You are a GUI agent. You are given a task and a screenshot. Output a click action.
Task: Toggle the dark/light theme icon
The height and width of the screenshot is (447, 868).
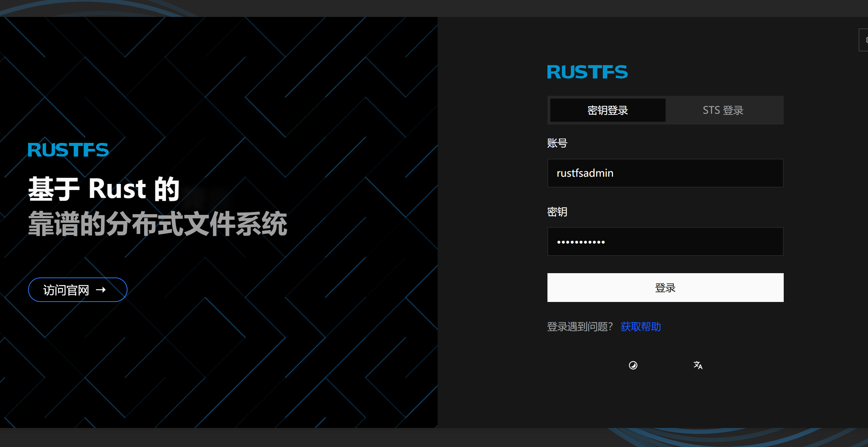tap(633, 365)
